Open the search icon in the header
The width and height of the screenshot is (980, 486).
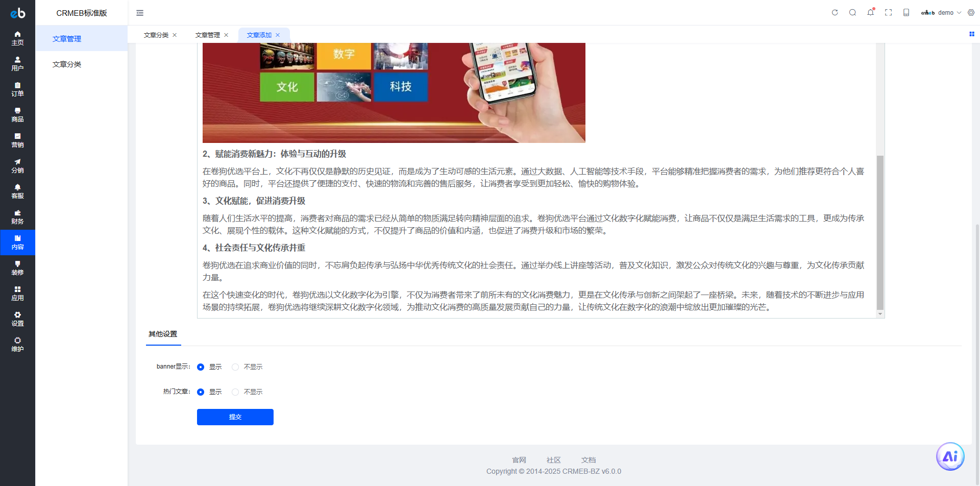[852, 13]
